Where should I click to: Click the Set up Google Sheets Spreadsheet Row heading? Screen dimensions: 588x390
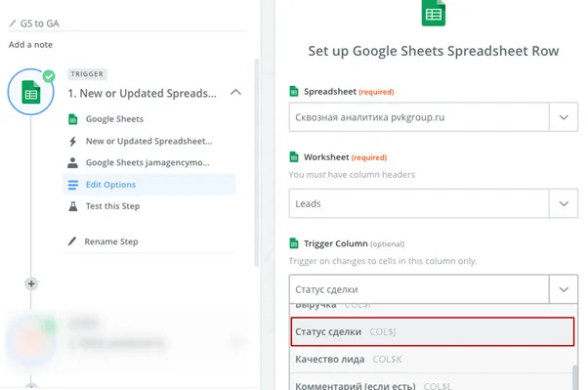434,51
